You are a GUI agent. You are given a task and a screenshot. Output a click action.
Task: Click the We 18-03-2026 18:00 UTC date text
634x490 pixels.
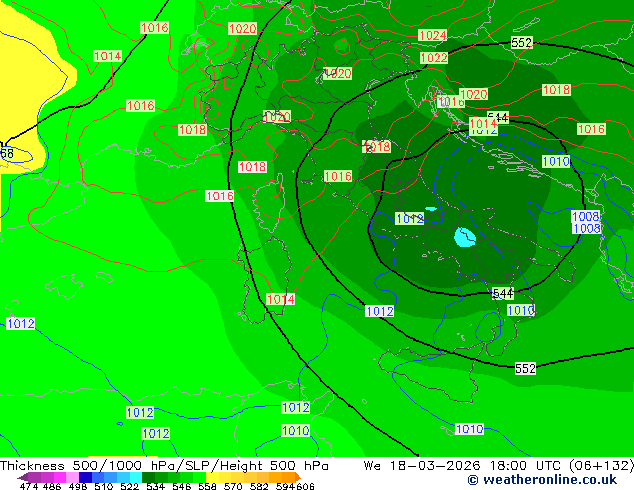[x=464, y=466]
